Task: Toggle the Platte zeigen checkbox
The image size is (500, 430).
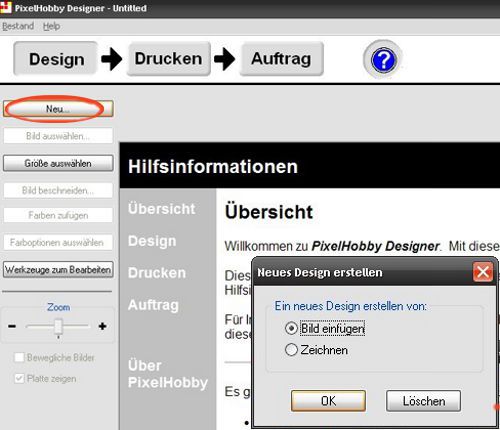Action: point(19,378)
